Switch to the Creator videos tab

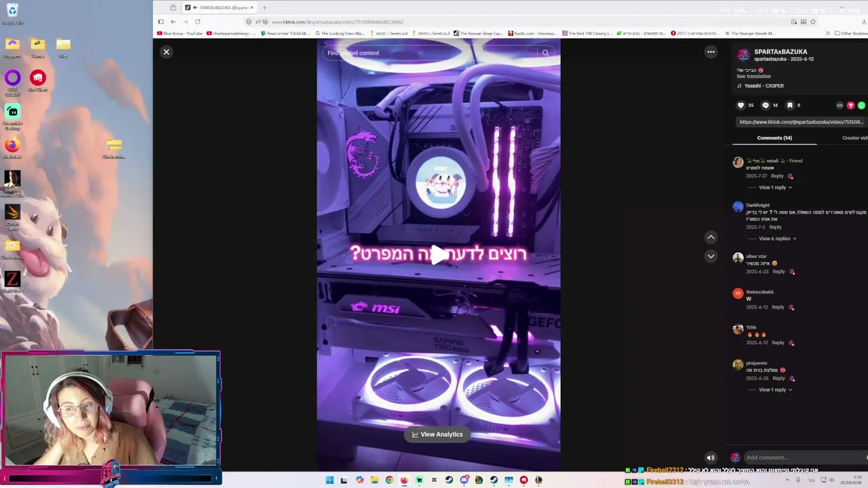pos(854,138)
